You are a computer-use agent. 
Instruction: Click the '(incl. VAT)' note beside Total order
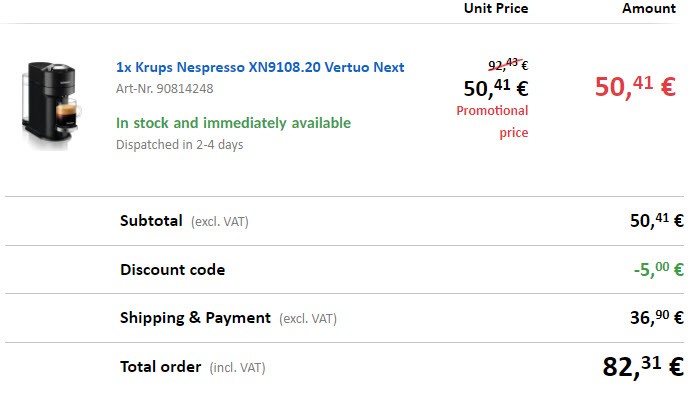(238, 368)
